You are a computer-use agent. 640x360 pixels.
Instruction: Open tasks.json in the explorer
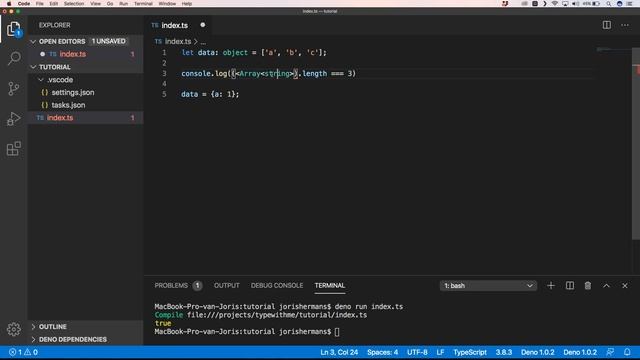coord(68,105)
